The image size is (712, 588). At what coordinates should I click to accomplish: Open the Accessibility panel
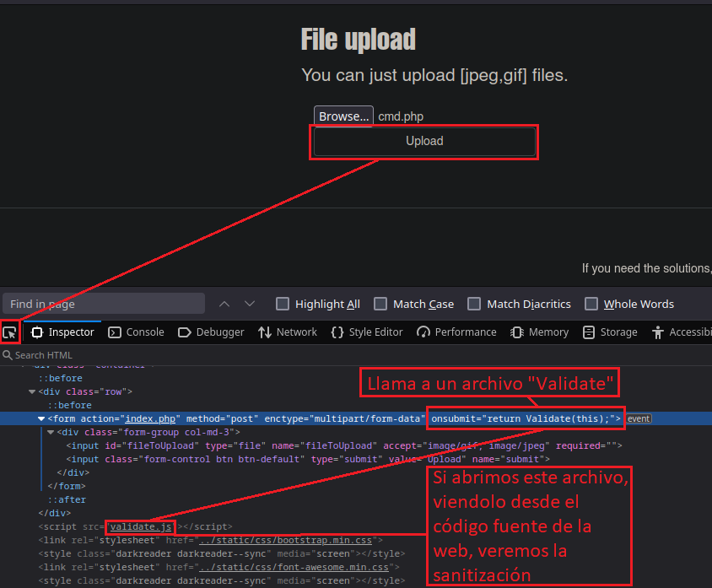pyautogui.click(x=682, y=332)
